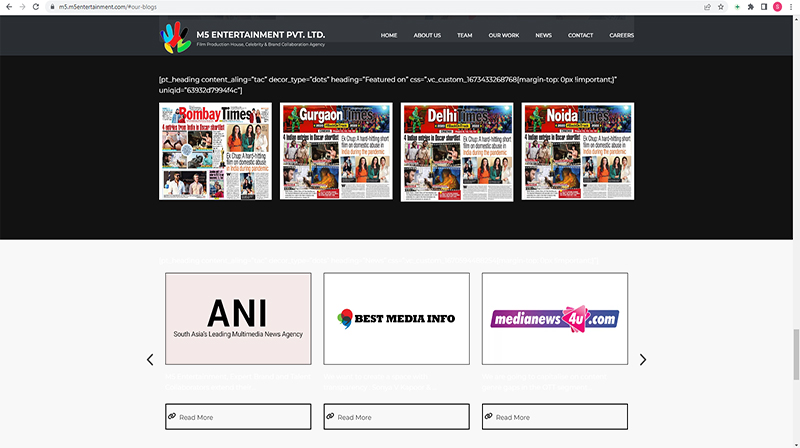Click the browser back arrow

9,6
